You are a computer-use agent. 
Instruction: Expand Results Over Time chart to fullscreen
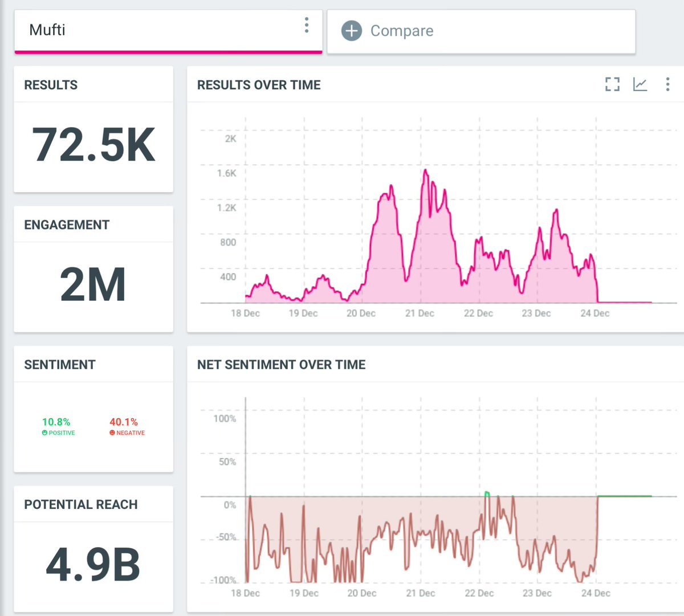coord(612,85)
